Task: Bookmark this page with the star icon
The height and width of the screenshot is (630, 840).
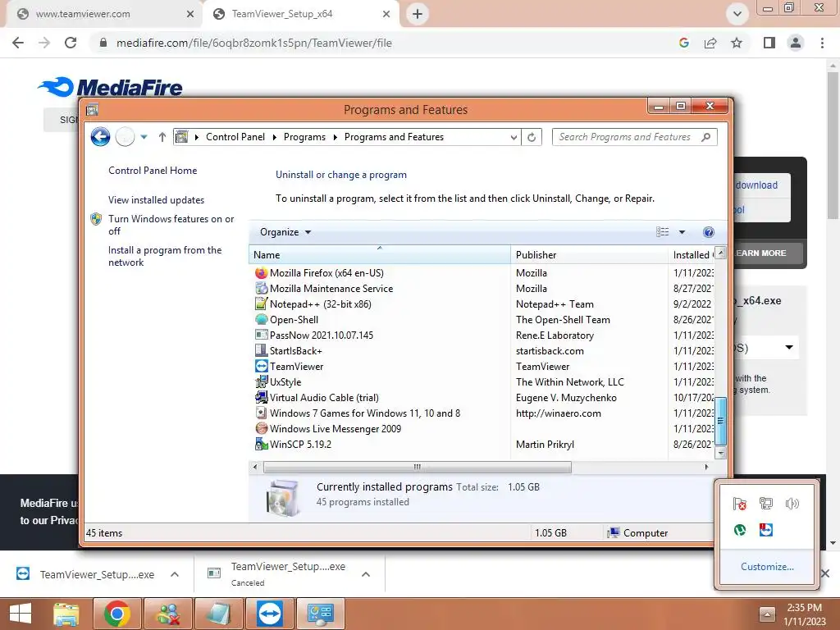Action: (737, 43)
